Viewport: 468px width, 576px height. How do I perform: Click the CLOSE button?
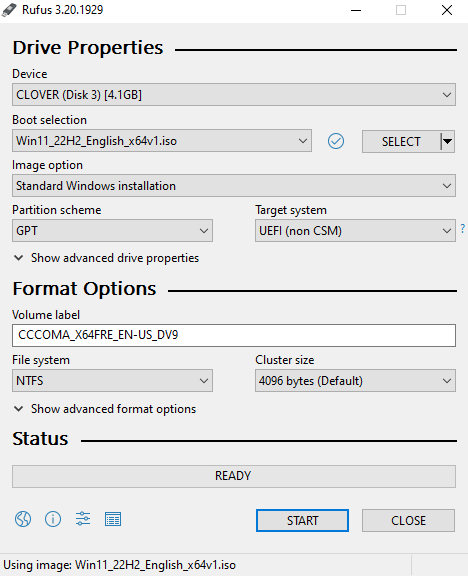(408, 520)
